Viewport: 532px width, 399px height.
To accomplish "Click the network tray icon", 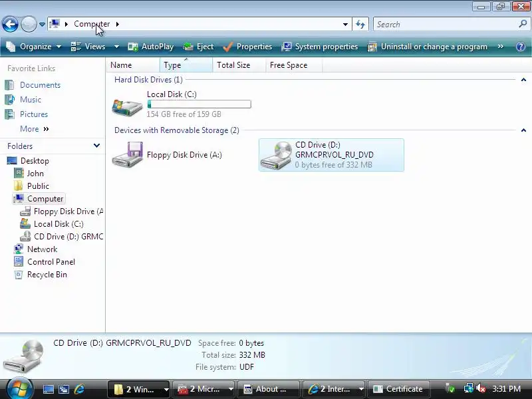I will click(x=469, y=388).
